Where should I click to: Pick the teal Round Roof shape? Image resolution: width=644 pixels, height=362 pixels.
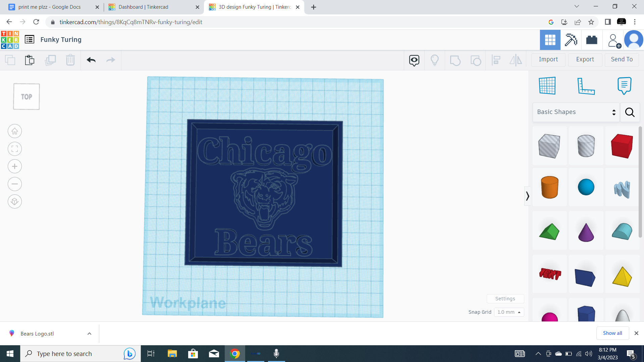(622, 231)
